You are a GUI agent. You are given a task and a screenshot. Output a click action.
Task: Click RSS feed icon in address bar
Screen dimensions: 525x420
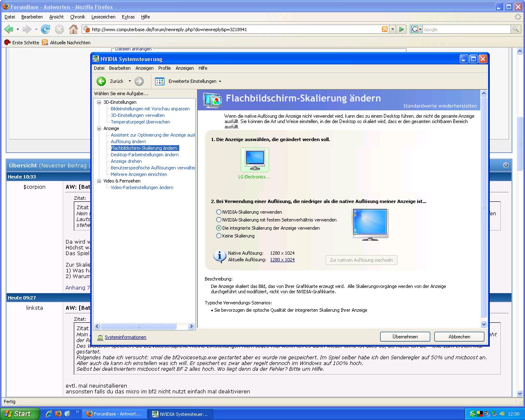coord(385,29)
